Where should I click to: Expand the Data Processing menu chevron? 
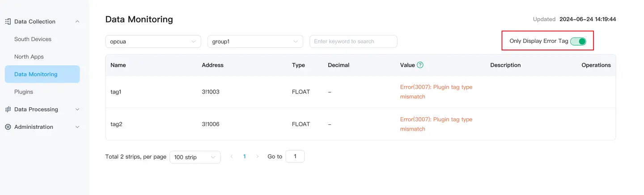tap(77, 109)
